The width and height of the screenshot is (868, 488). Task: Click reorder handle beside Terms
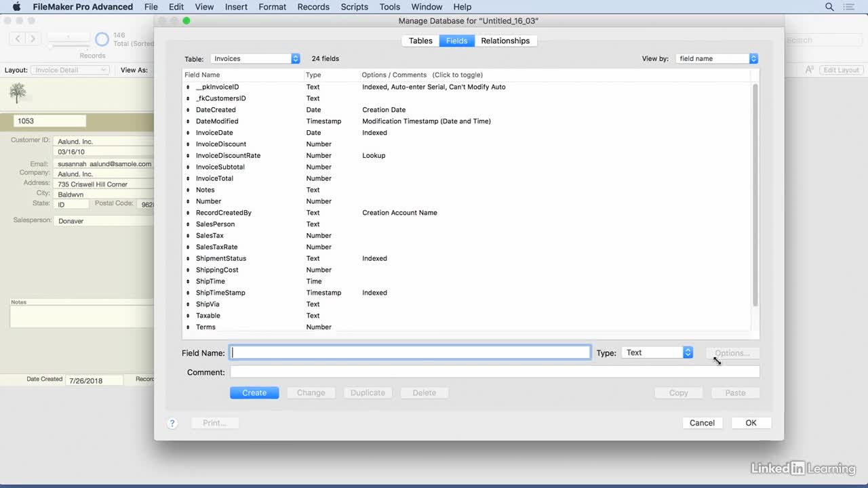click(x=189, y=327)
